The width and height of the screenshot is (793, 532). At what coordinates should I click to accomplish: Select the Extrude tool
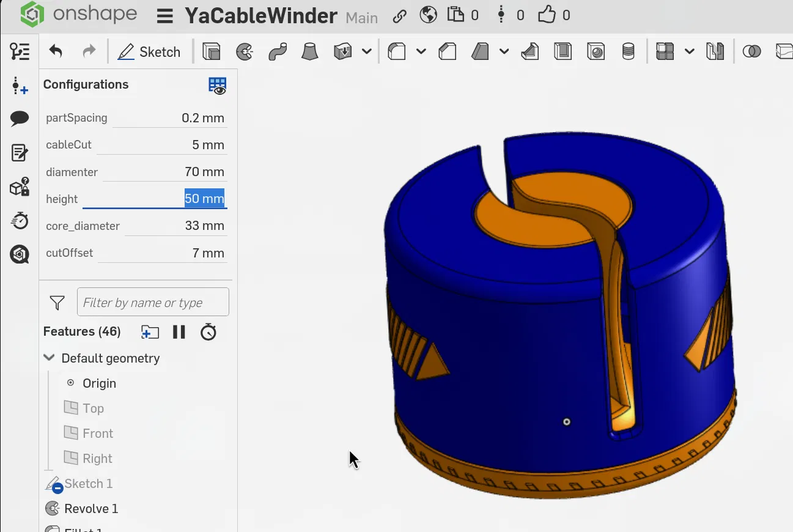pyautogui.click(x=211, y=51)
